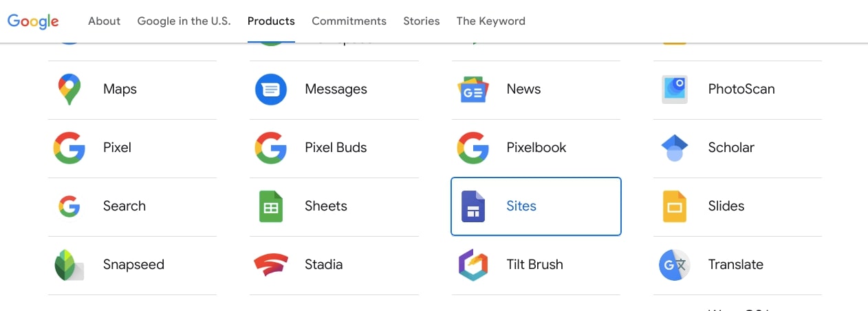Click the Search product link
The width and height of the screenshot is (868, 311).
pyautogui.click(x=124, y=206)
